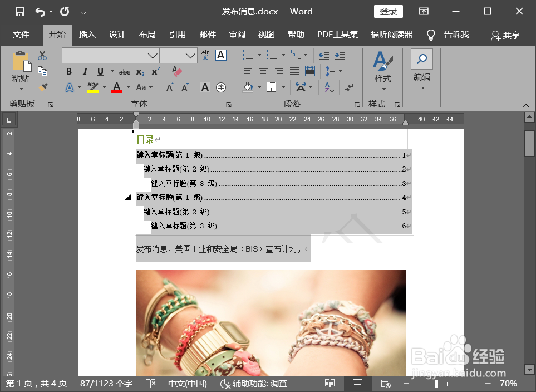Viewport: 536px width, 392px height.
Task: Click the Sort A-Z icon
Action: (x=329, y=87)
